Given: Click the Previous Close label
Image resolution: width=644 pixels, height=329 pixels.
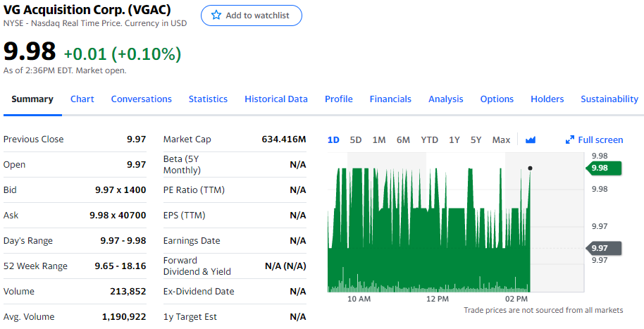Looking at the screenshot, I should [33, 139].
